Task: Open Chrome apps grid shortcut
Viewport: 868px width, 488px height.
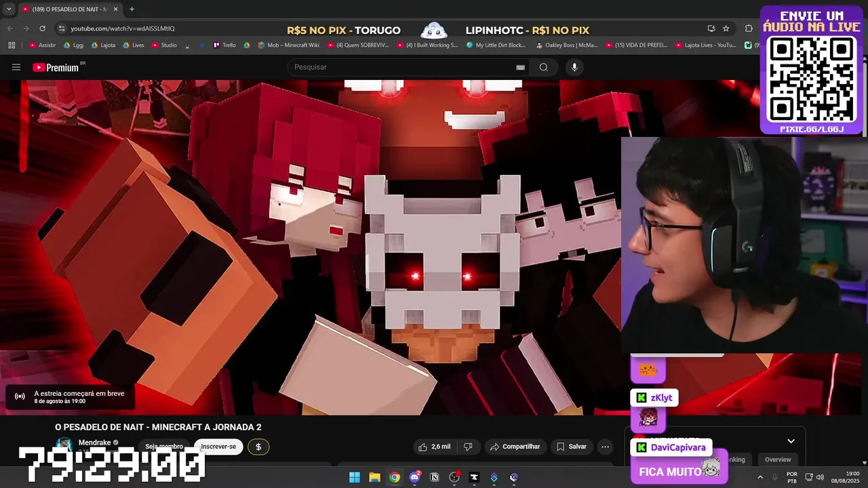Action: pos(12,45)
